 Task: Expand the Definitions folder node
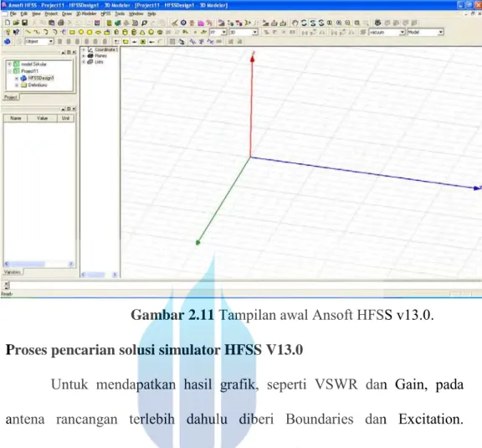(17, 85)
